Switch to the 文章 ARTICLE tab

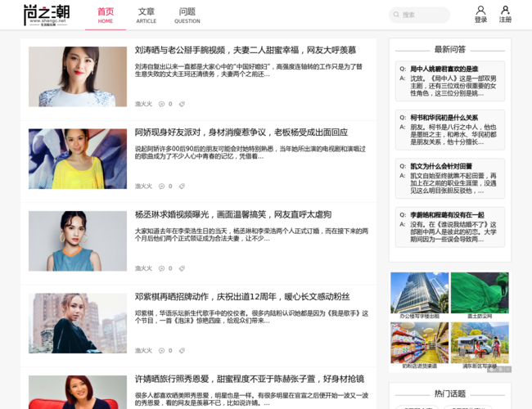click(x=147, y=16)
